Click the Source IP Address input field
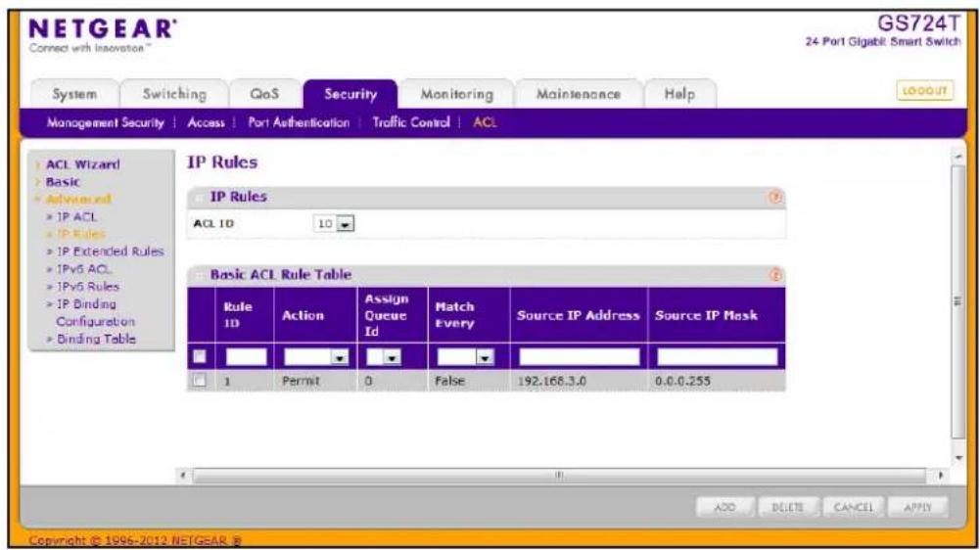 [x=580, y=357]
